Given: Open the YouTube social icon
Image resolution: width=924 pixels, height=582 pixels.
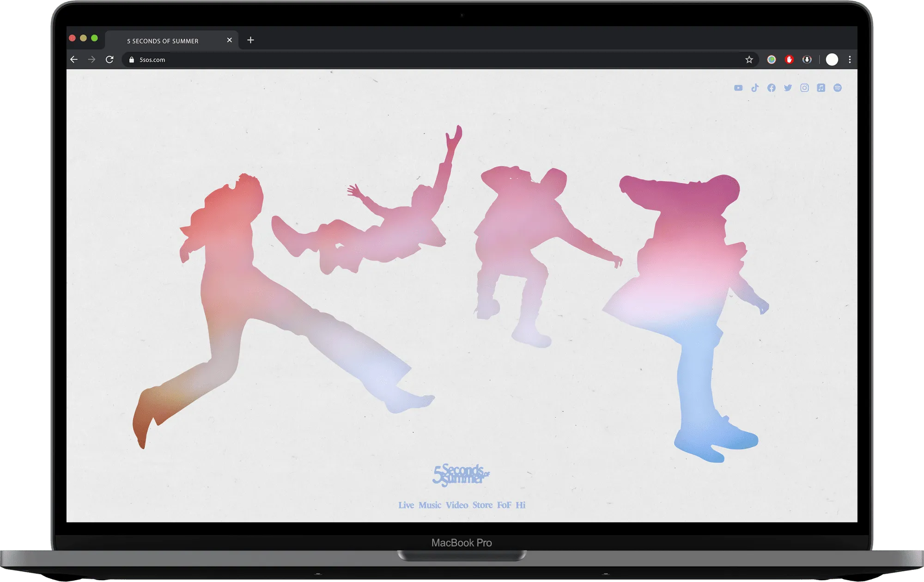Looking at the screenshot, I should click(x=738, y=88).
